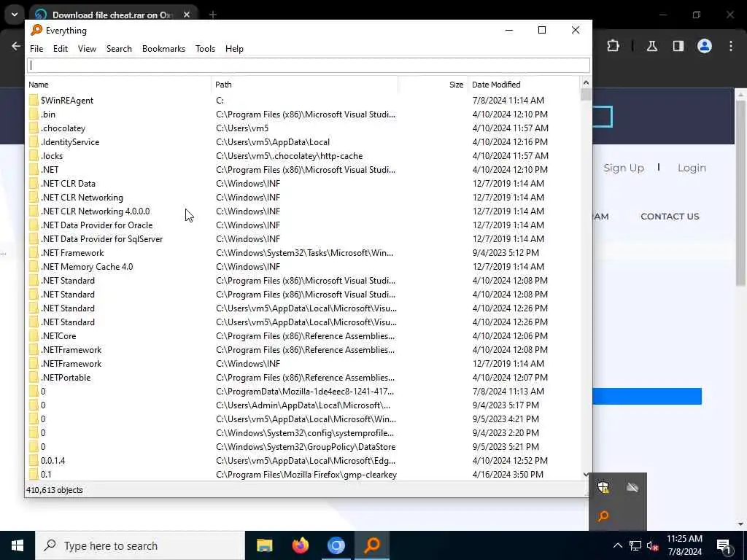Click the .NET CLR Networking 4.0.0.0 name
This screenshot has height=560, width=747.
point(95,211)
